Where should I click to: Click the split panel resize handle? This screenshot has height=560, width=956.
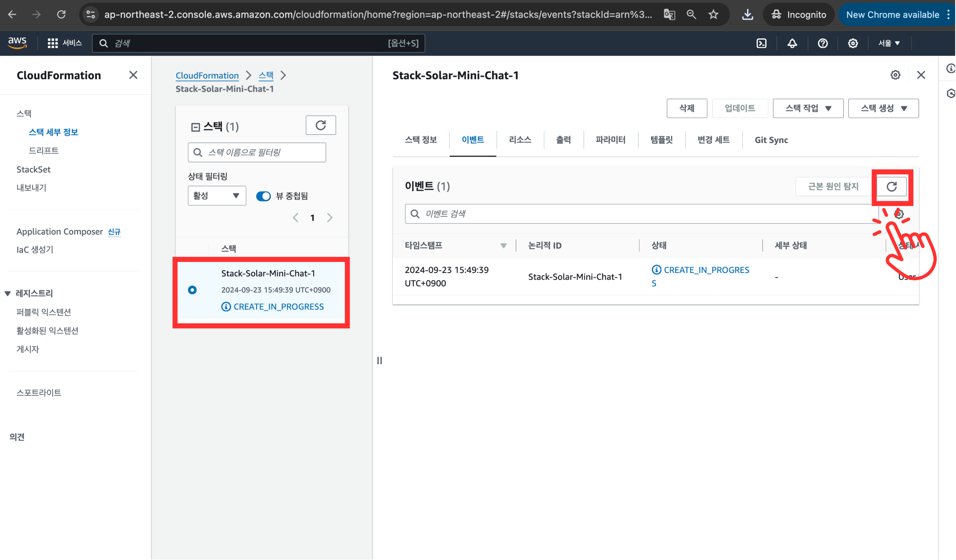[x=380, y=361]
